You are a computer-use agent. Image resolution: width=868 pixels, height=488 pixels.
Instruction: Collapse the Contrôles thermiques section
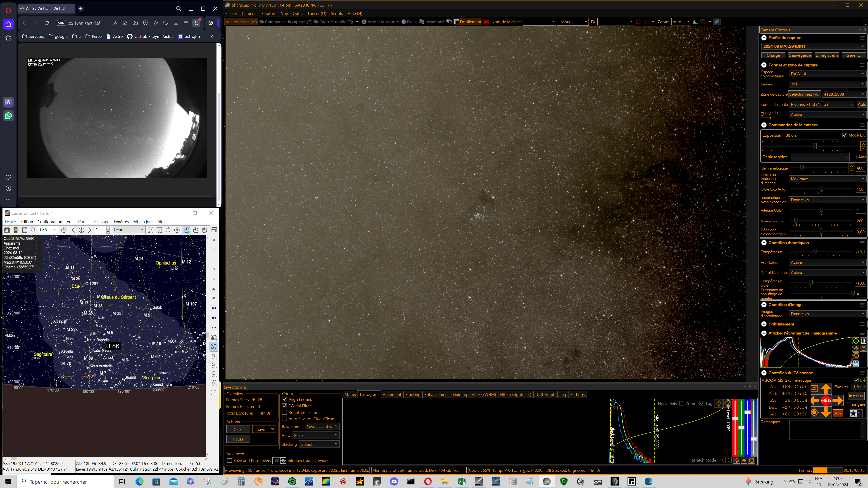pos(764,243)
